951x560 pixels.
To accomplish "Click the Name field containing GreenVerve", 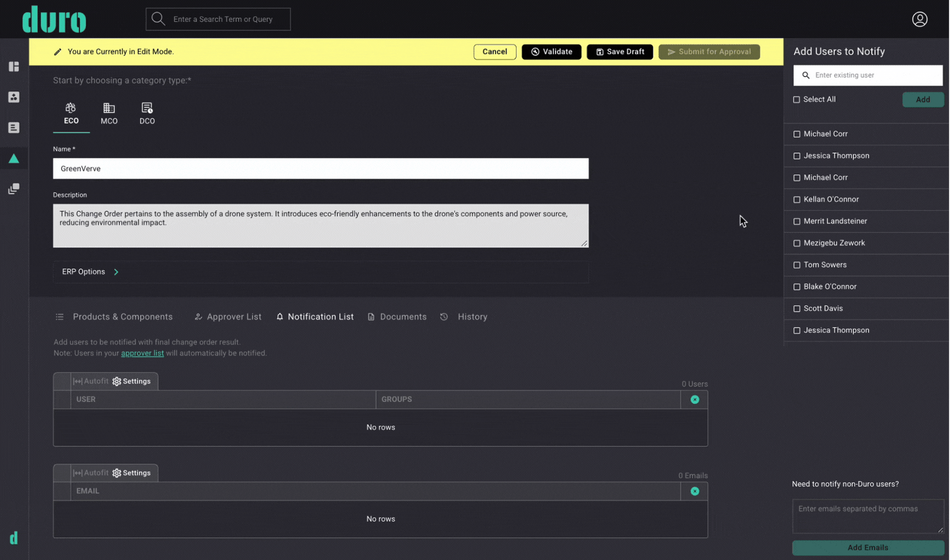I will click(321, 169).
